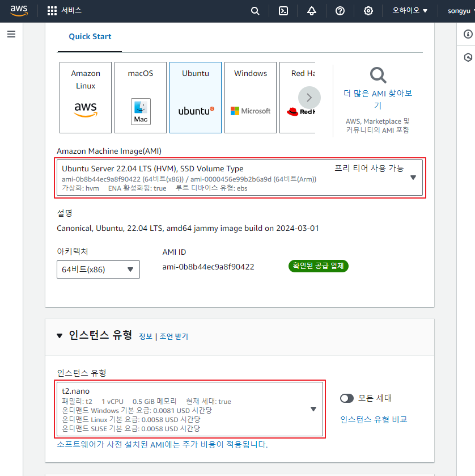Launch CloudShell terminal icon
This screenshot has height=476, width=475.
(283, 11)
